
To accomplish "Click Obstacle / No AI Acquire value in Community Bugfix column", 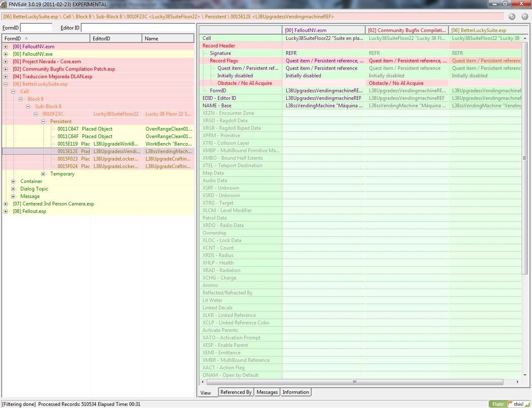I will pos(396,83).
